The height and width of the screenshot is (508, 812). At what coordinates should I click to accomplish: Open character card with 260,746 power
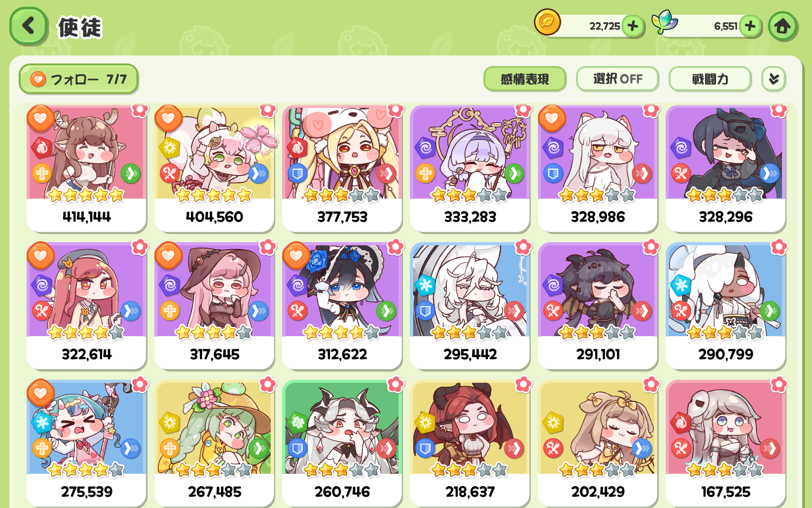(x=342, y=443)
